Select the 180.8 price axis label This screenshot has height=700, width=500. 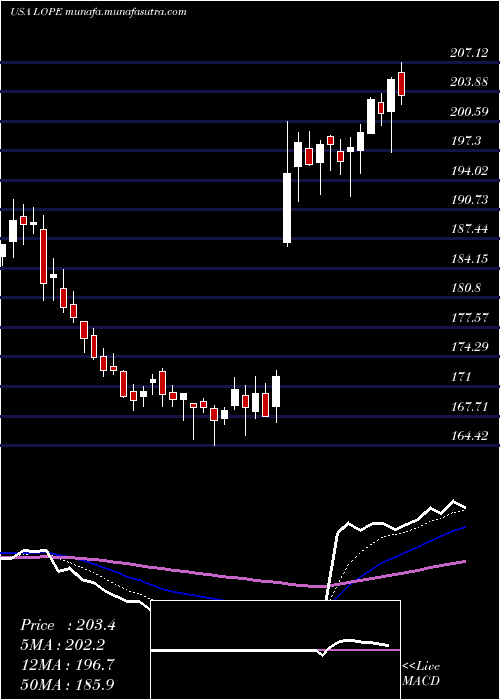pyautogui.click(x=467, y=288)
